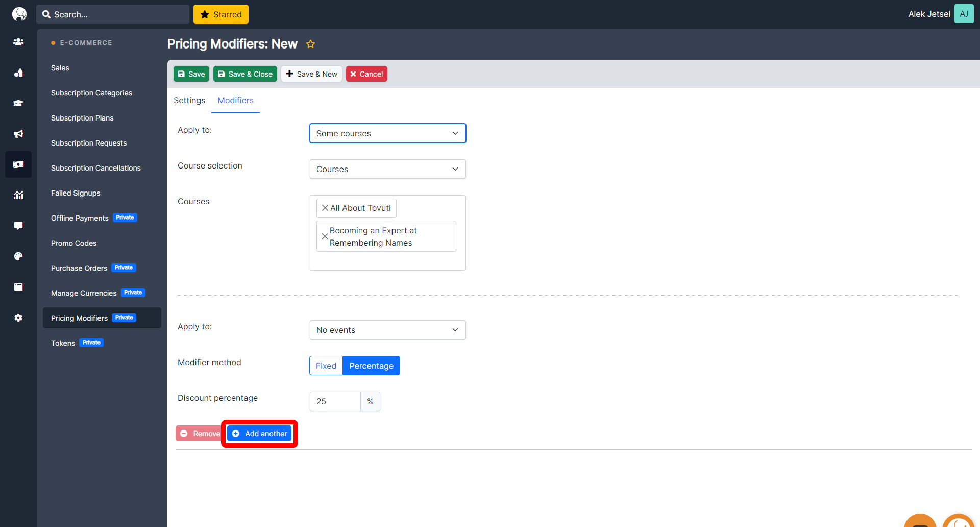The height and width of the screenshot is (527, 980).
Task: Select Fixed modifier method
Action: click(326, 366)
